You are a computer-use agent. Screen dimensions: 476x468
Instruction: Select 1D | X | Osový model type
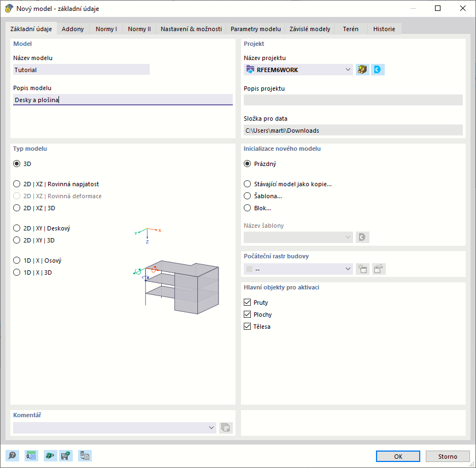pyautogui.click(x=17, y=260)
